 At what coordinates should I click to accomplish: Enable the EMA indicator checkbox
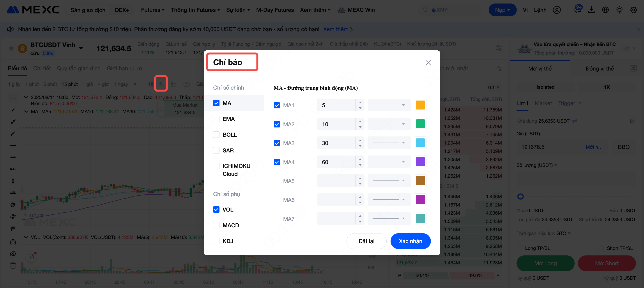click(x=216, y=119)
